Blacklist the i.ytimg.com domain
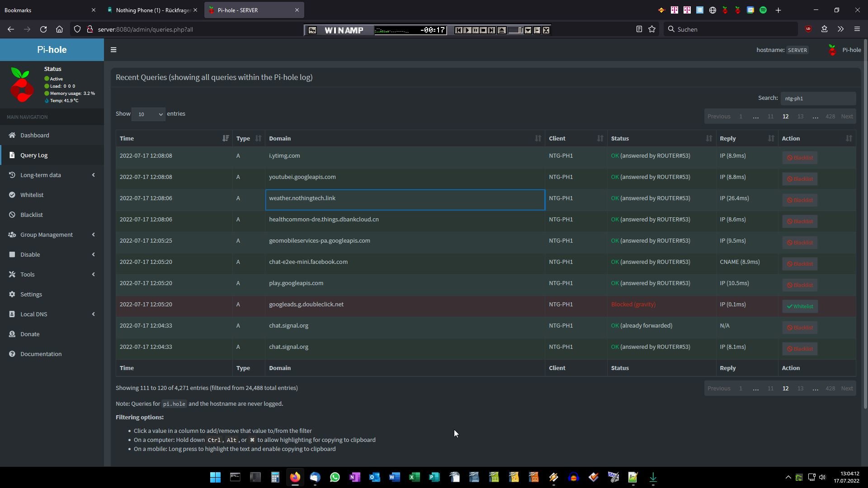Screen dimensions: 868x488 (800, 158)
